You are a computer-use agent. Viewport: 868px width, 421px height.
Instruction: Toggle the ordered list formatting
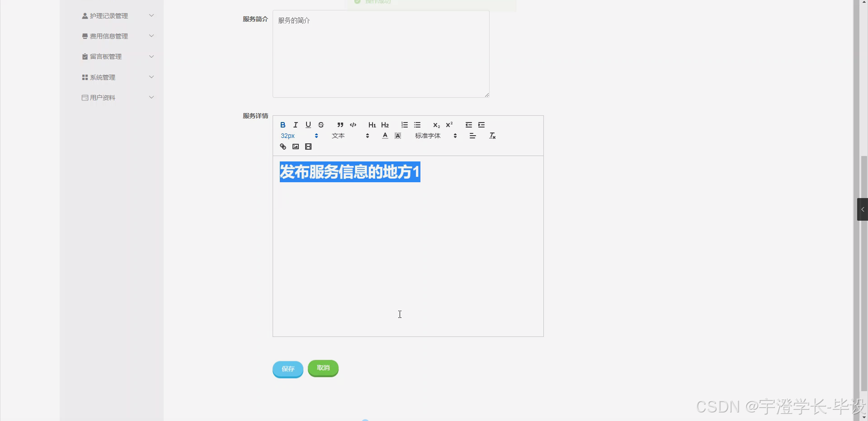(x=404, y=125)
